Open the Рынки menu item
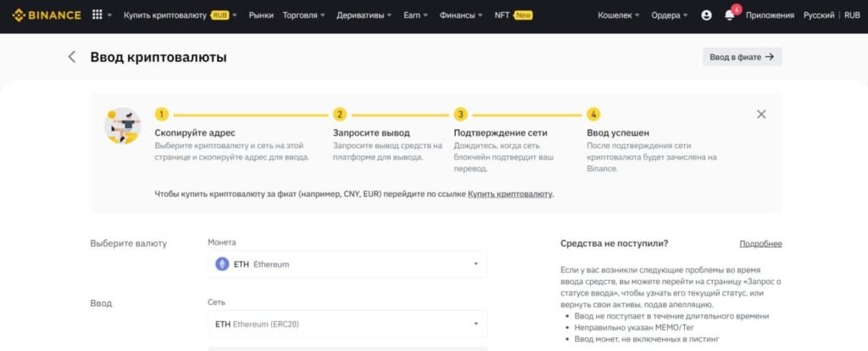Screen dimensions: 868x351 pos(261,15)
